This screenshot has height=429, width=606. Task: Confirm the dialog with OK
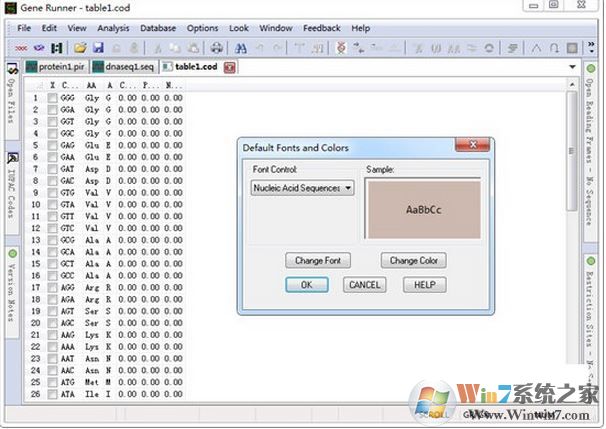307,285
